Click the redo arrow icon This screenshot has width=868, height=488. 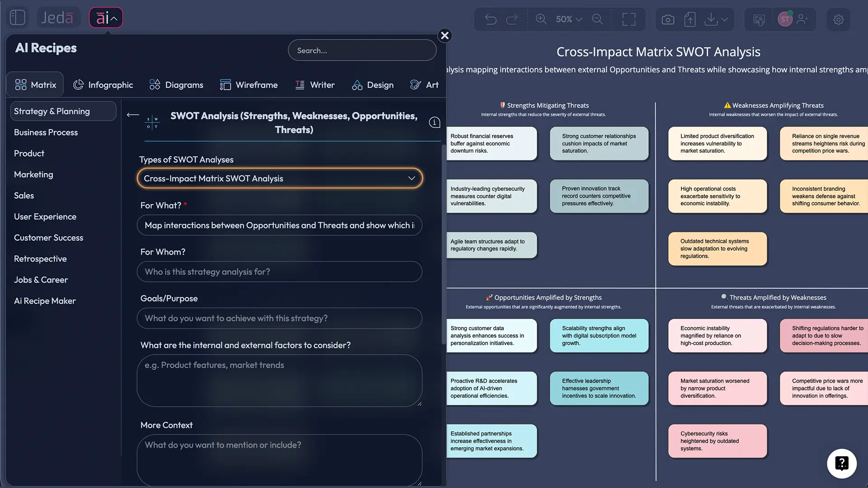(x=512, y=19)
